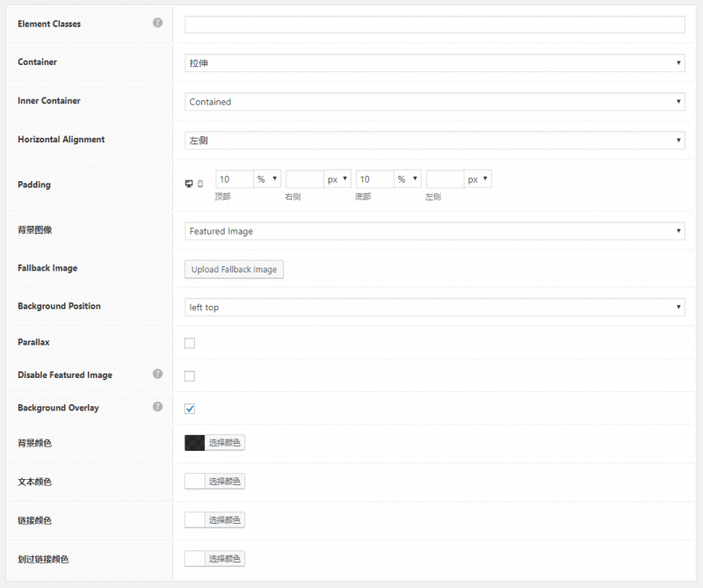The height and width of the screenshot is (588, 703).
Task: Uncheck the Background Overlay checkbox
Action: [x=190, y=409]
